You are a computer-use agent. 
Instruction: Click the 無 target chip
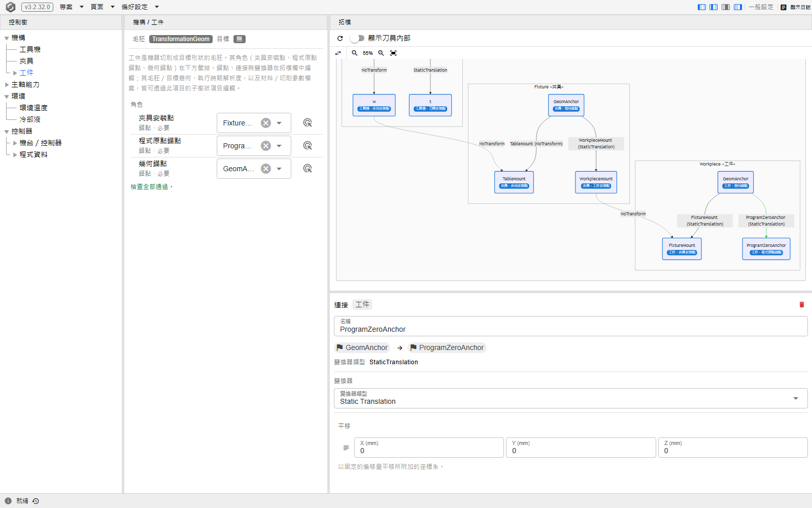(240, 39)
